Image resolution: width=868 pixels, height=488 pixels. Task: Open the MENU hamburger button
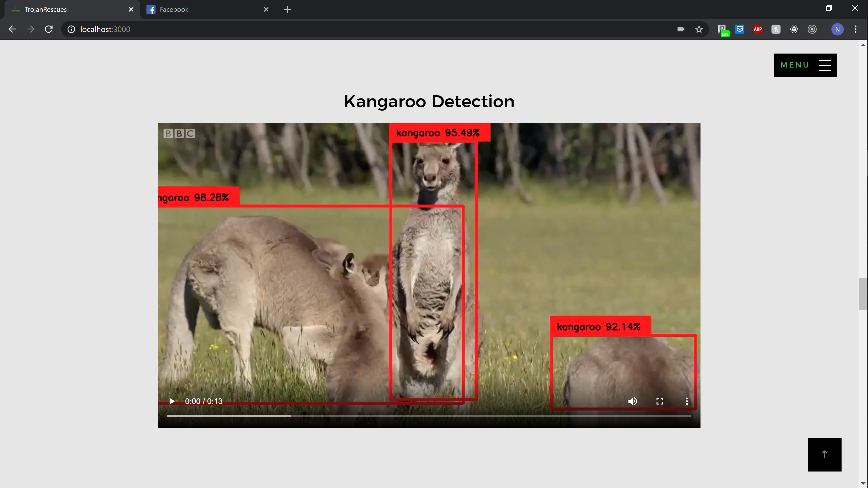pos(805,65)
